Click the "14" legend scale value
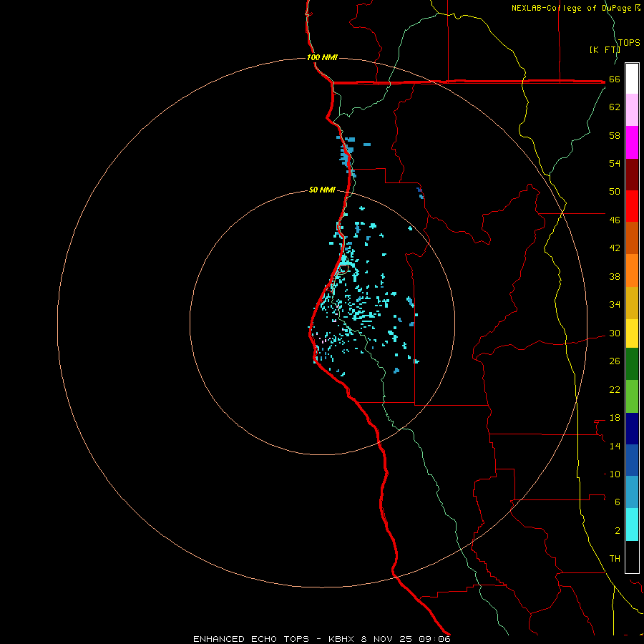This screenshot has height=644, width=644. pos(615,446)
